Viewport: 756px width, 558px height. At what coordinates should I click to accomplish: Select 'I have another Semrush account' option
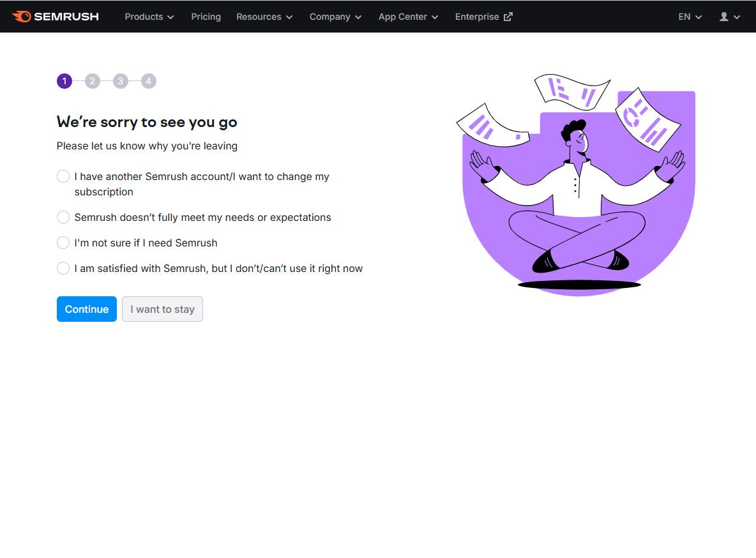pyautogui.click(x=63, y=176)
